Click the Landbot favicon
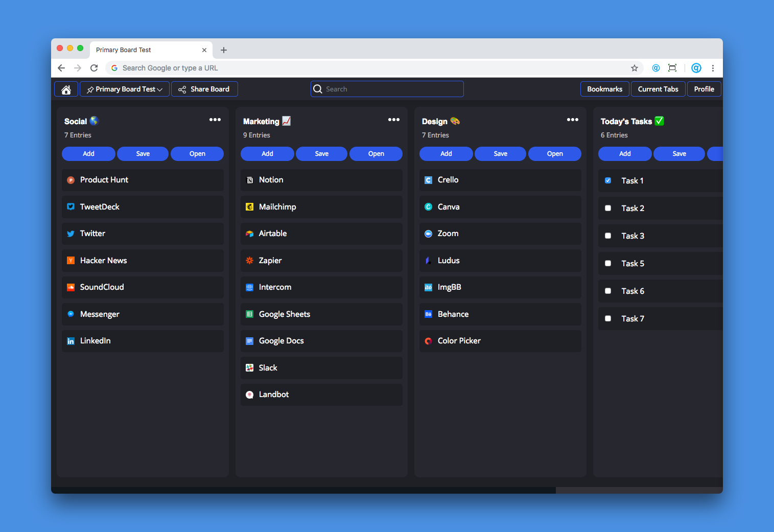 coord(250,395)
